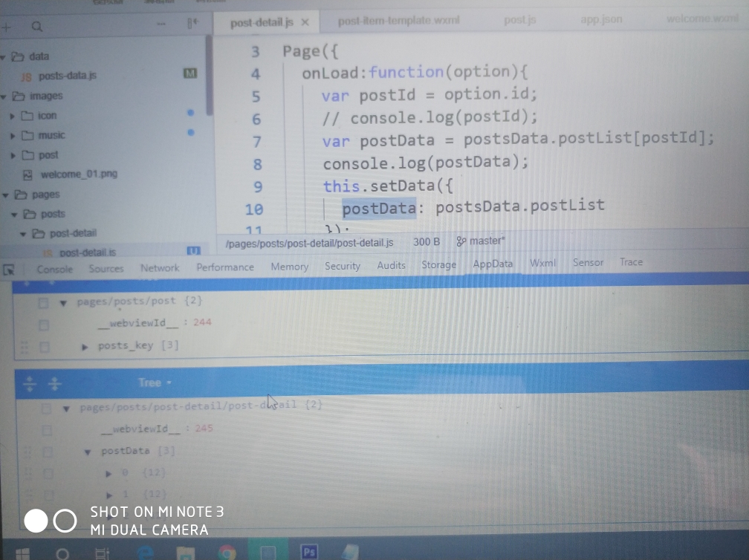This screenshot has width=749, height=560.
Task: Select post-detail.js in file tree
Action: (88, 252)
